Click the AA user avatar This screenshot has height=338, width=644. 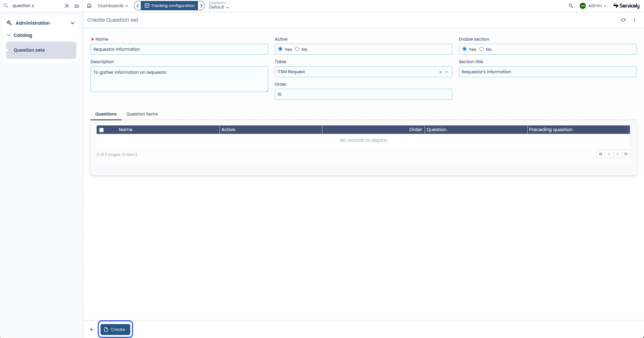(x=583, y=6)
